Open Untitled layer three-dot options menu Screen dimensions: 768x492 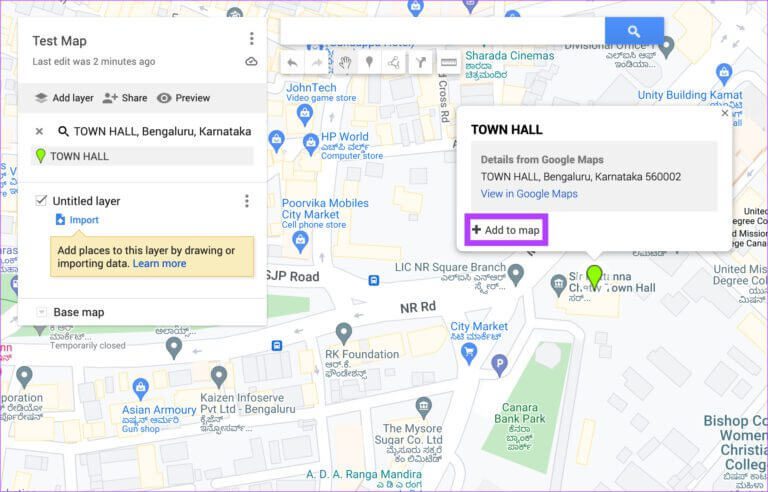(247, 201)
